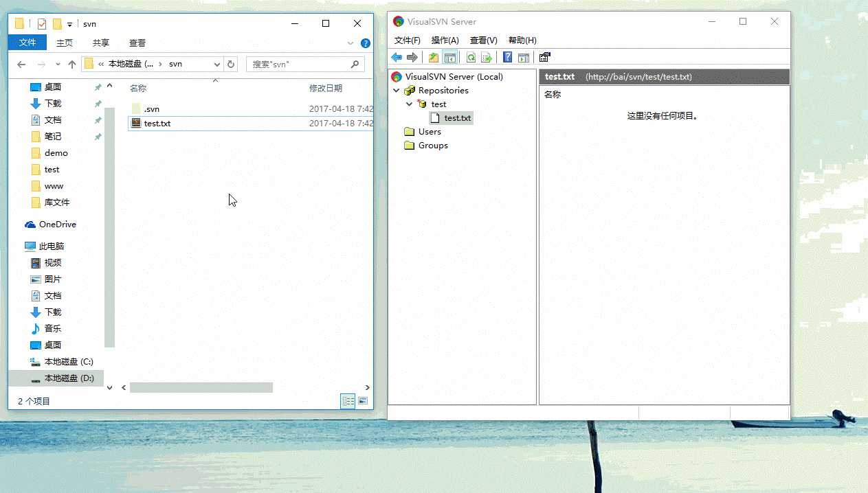This screenshot has height=493, width=868.
Task: Click the 本地磁盘 breadcrumb in address bar
Action: [131, 65]
